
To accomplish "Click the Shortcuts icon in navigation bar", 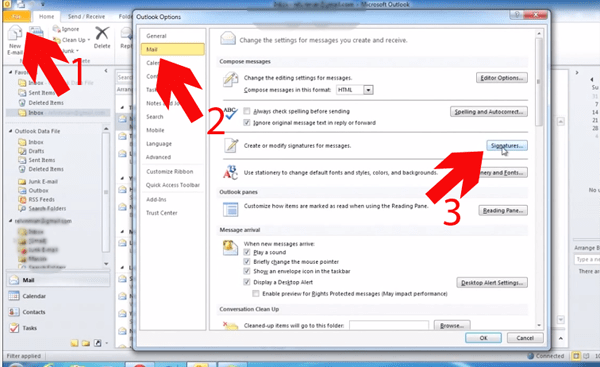I will pos(98,343).
